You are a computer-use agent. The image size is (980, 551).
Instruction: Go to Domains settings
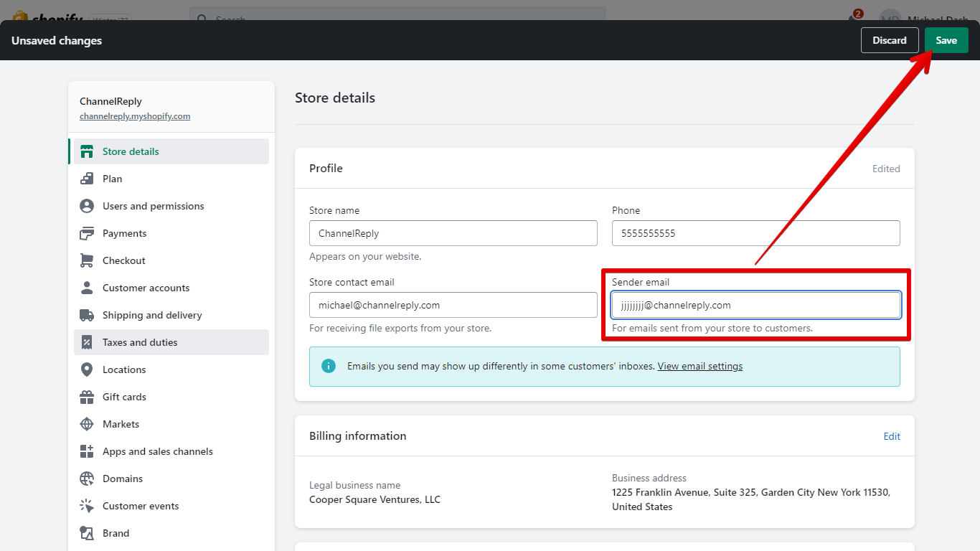coord(171,479)
